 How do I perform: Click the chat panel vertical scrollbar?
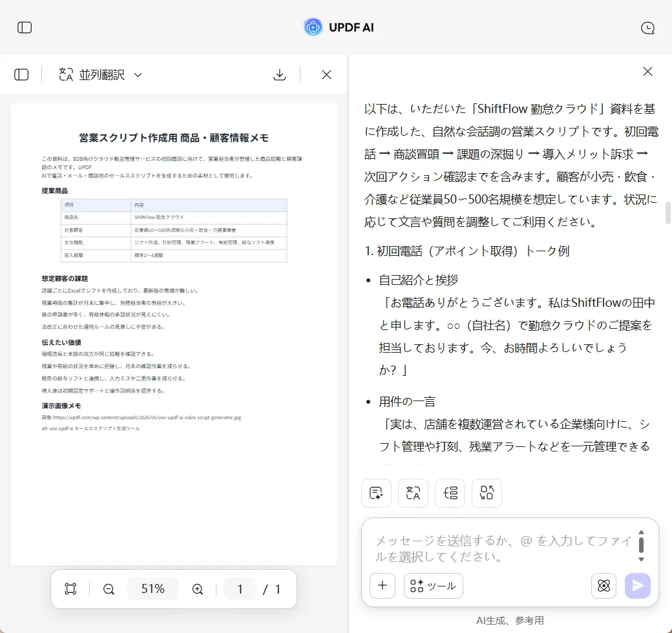point(667,213)
